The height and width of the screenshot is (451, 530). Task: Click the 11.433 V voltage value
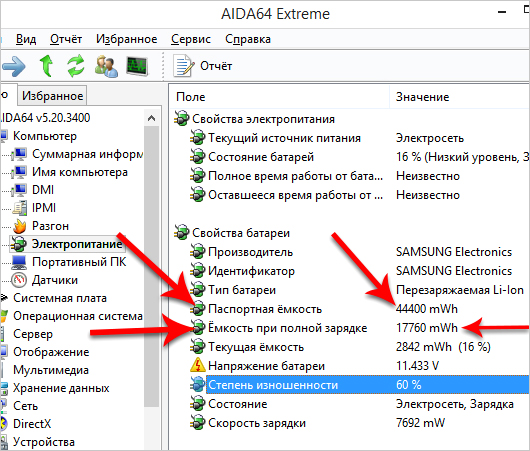pyautogui.click(x=417, y=366)
